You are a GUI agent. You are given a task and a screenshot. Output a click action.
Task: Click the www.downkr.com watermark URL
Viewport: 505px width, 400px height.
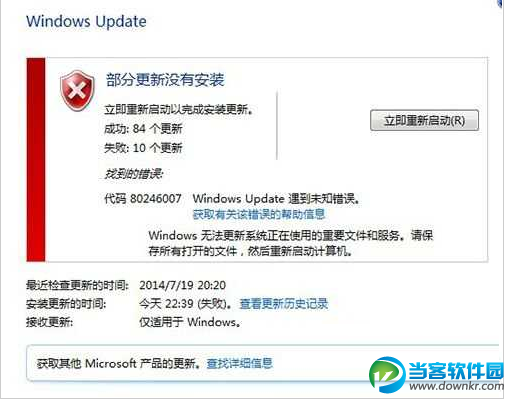click(456, 386)
